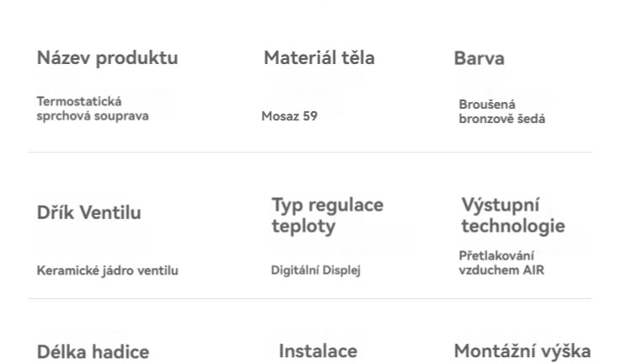Select the 'Keramické jádro ventilu' value
The height and width of the screenshot is (364, 632).
pos(107,270)
